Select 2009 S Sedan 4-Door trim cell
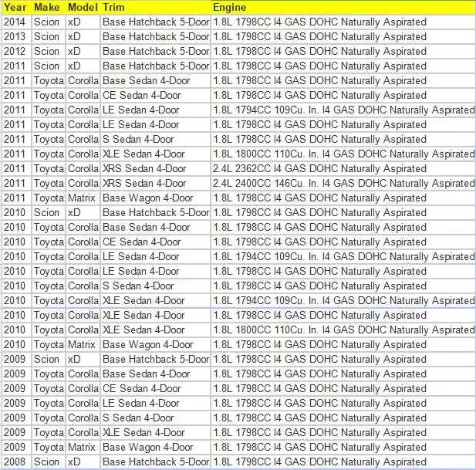This screenshot has width=476, height=470. 155,418
